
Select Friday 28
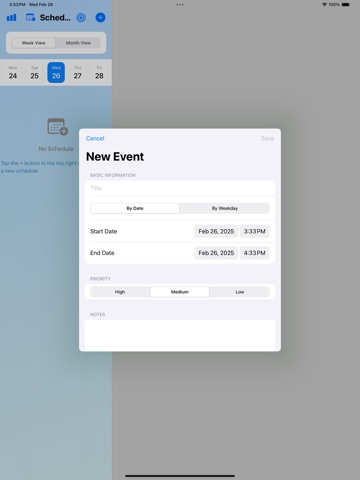point(99,73)
